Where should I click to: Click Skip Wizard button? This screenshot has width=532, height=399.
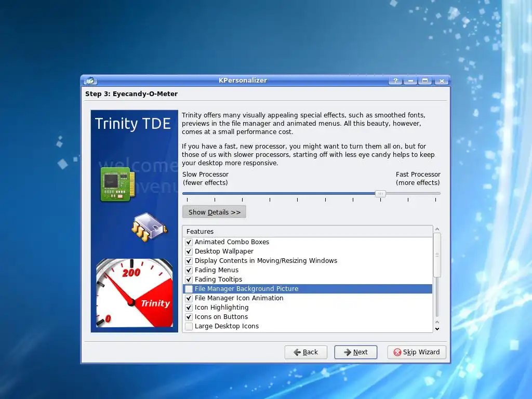point(417,352)
